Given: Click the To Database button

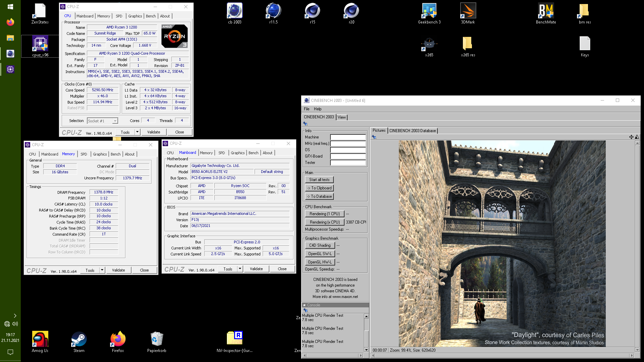Looking at the screenshot, I should pyautogui.click(x=319, y=196).
